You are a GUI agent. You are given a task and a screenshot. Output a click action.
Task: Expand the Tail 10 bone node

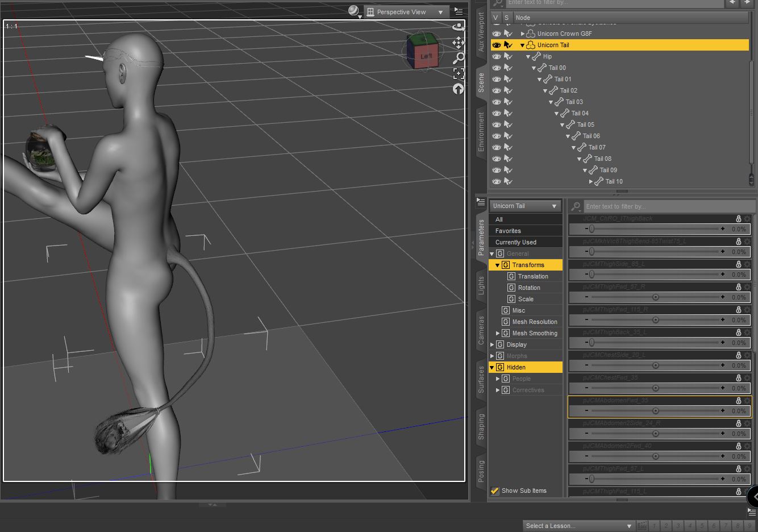pos(591,181)
